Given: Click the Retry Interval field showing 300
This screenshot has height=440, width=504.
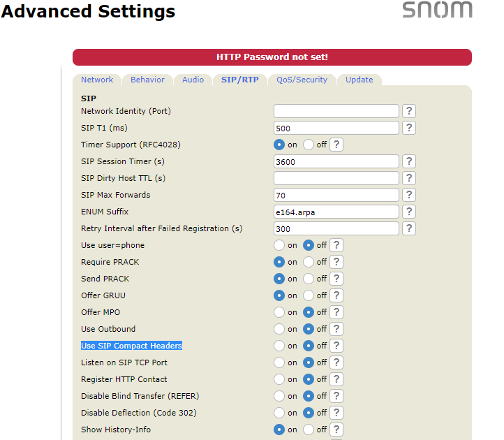Looking at the screenshot, I should click(x=336, y=228).
